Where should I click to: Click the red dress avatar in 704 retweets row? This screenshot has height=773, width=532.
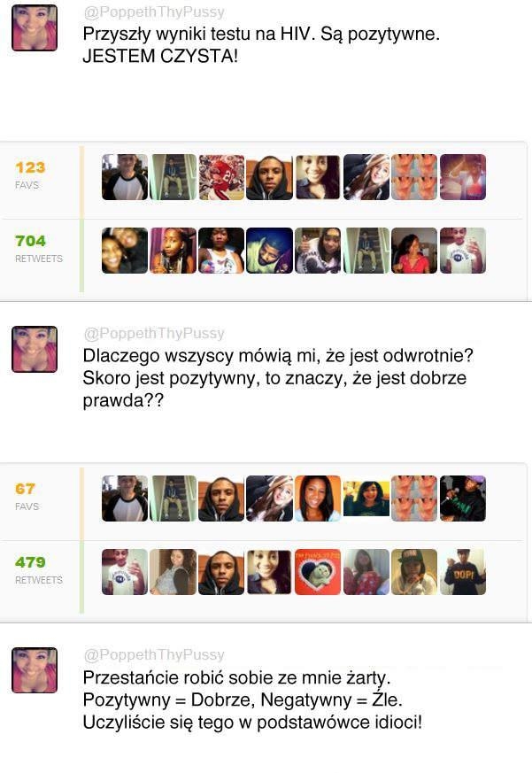point(413,251)
